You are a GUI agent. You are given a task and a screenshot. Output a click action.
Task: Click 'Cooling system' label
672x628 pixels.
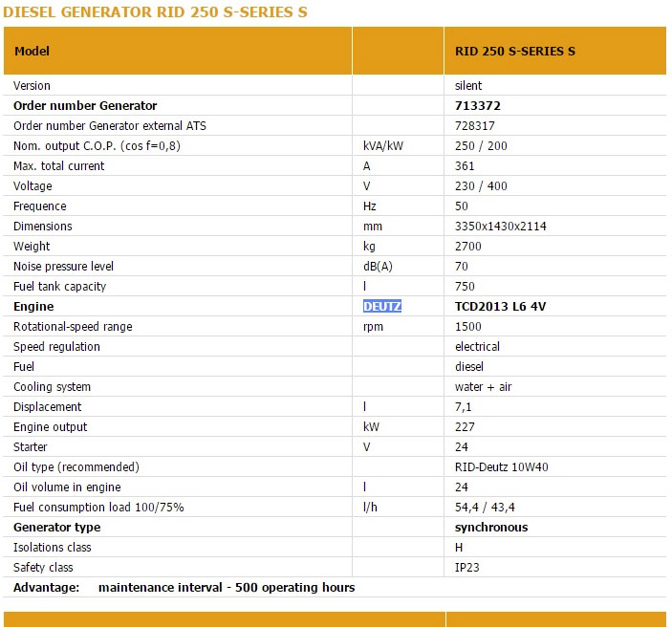coord(52,387)
